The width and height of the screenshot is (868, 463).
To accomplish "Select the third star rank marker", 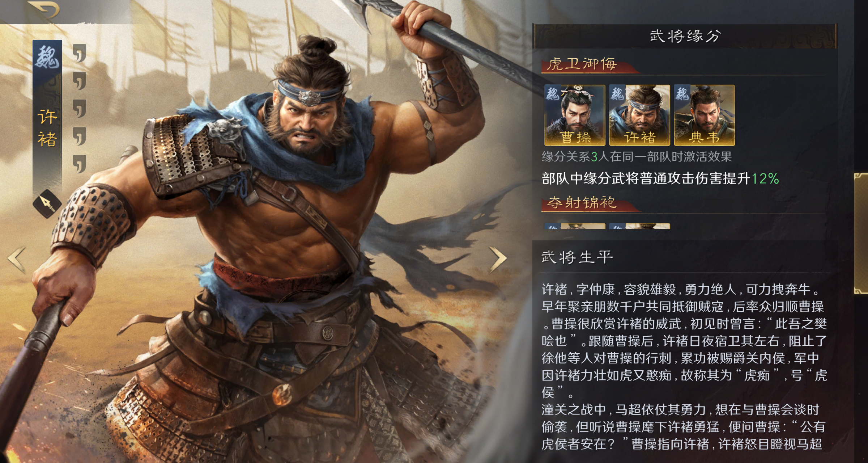I will [80, 109].
